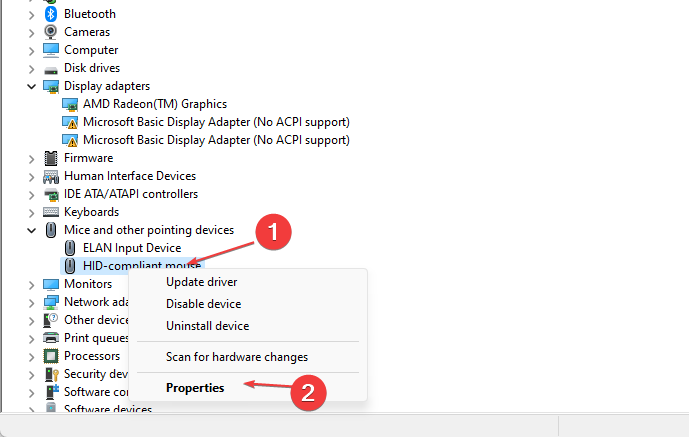Expand the Firmware category node
689x437 pixels.
32,158
